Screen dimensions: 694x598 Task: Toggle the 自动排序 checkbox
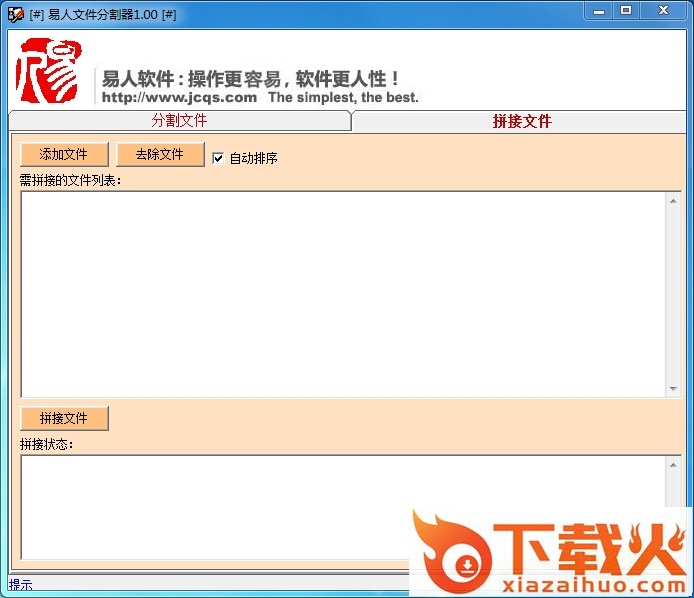pyautogui.click(x=218, y=158)
